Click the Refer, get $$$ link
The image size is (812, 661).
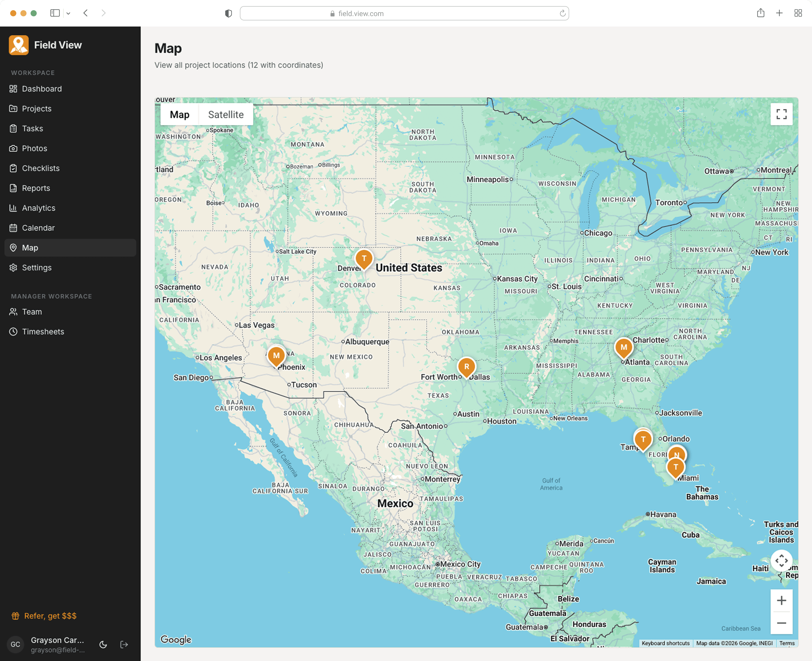(44, 616)
